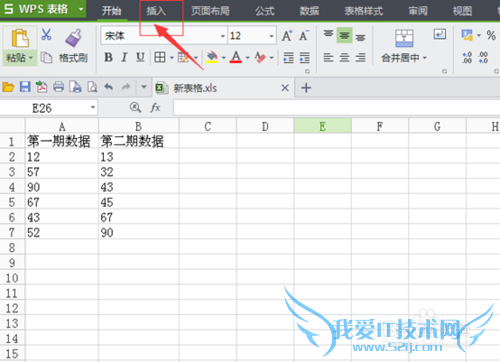Image resolution: width=500 pixels, height=362 pixels.
Task: Click the Paste clipboard icon
Action: pyautogui.click(x=20, y=38)
